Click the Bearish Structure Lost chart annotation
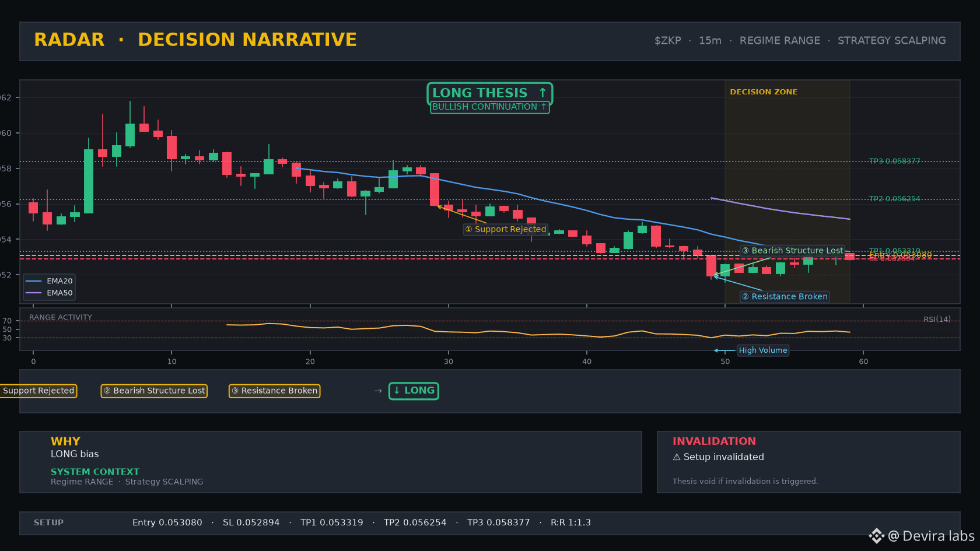 point(793,251)
